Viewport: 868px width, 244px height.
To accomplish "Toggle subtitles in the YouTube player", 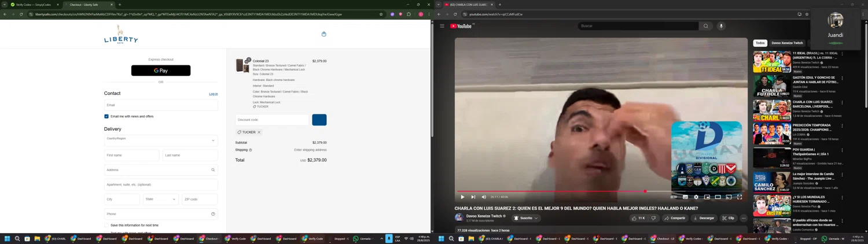I will point(685,197).
